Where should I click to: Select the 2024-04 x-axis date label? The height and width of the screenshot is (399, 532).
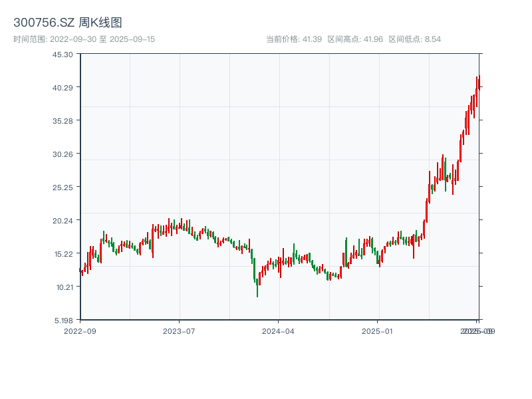[x=279, y=331]
